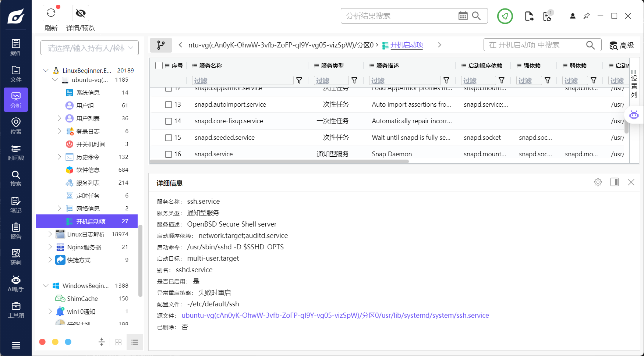Open the Timeline (时间线) sidebar section

click(x=16, y=152)
